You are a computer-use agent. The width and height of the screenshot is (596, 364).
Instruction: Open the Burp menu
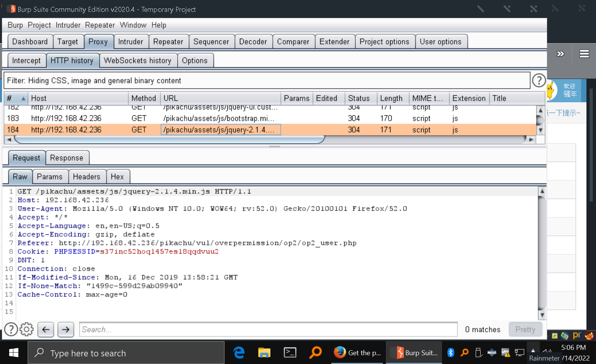point(15,25)
